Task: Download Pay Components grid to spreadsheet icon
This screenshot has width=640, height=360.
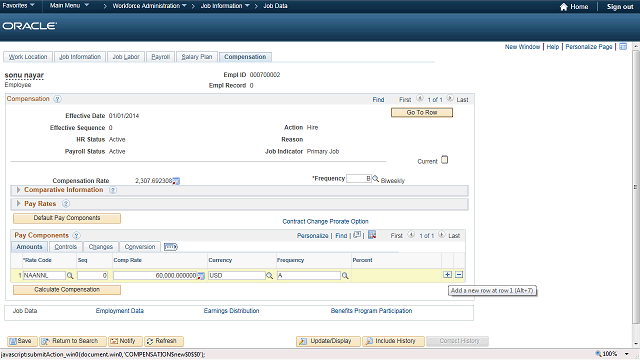Action: tap(372, 235)
